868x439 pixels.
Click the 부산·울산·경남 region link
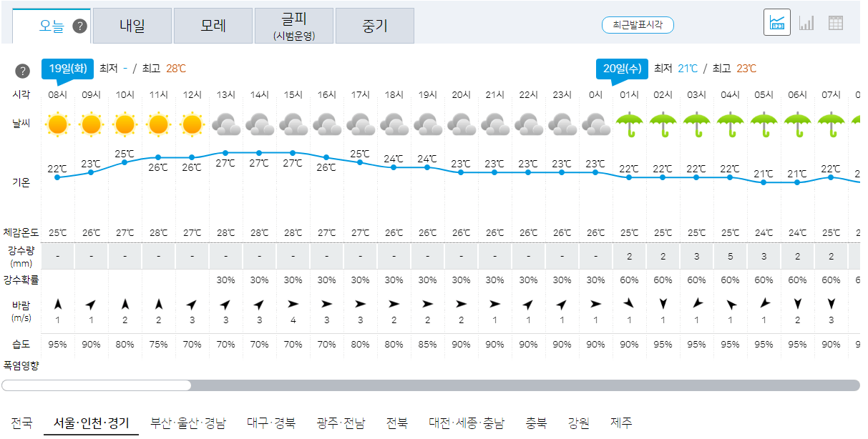tap(188, 423)
